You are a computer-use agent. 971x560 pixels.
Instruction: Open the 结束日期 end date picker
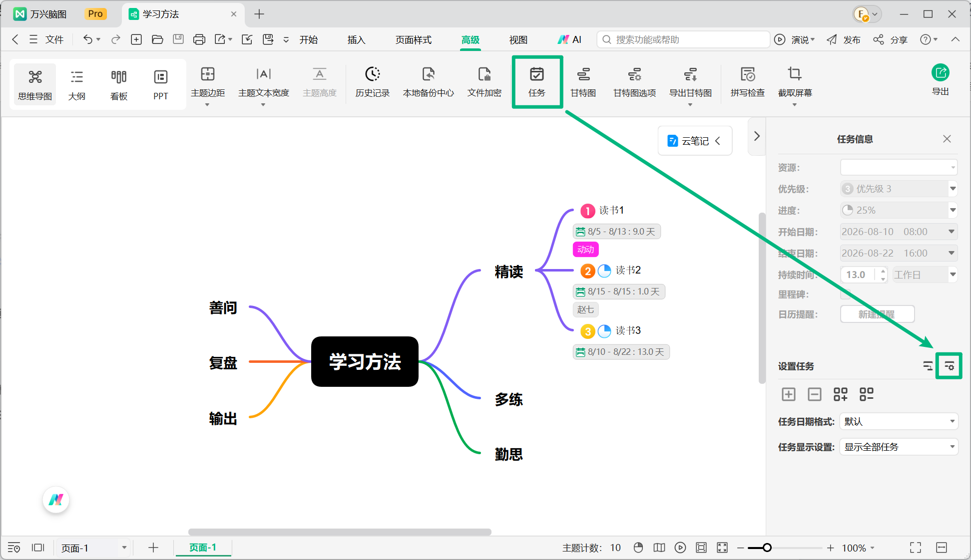899,253
